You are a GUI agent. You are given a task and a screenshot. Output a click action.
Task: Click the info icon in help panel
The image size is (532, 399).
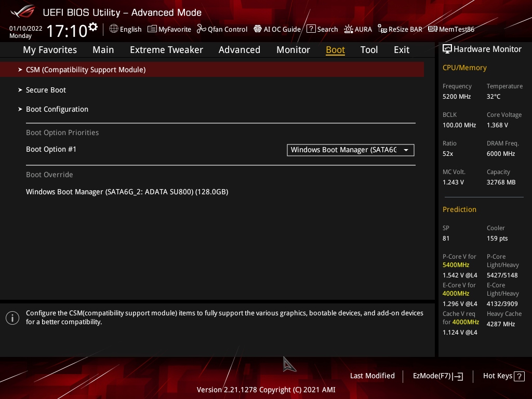(x=12, y=318)
